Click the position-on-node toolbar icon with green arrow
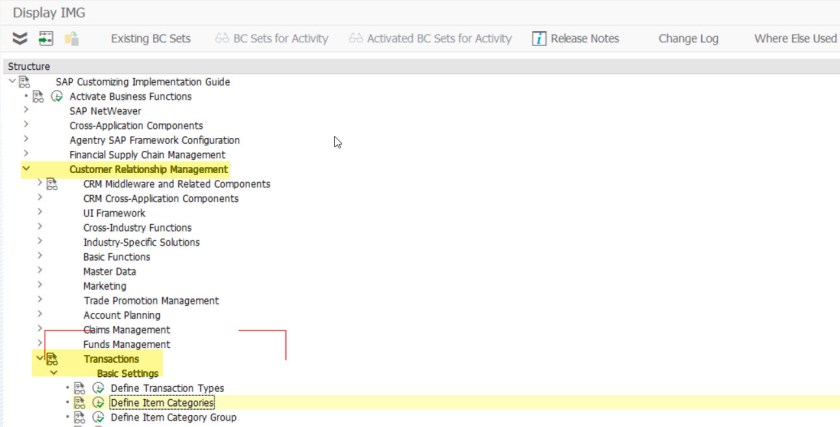The width and height of the screenshot is (840, 427). click(x=46, y=39)
